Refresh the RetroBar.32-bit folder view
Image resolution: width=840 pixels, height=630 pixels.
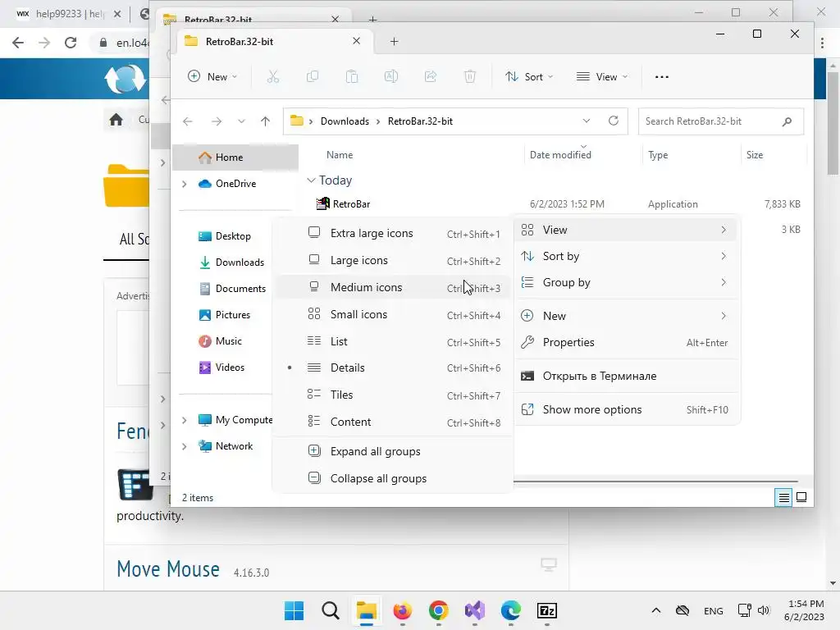[x=614, y=121]
